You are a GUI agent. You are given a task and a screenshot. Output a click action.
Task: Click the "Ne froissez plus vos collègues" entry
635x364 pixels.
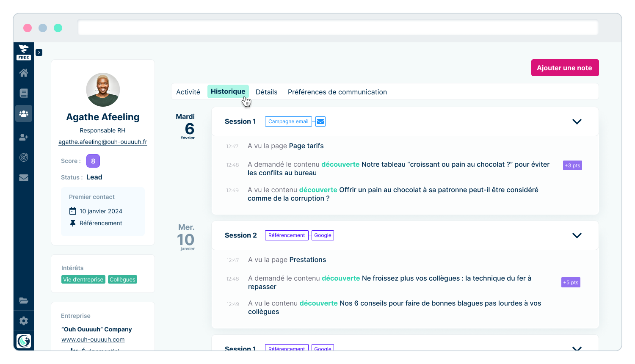[x=389, y=282]
